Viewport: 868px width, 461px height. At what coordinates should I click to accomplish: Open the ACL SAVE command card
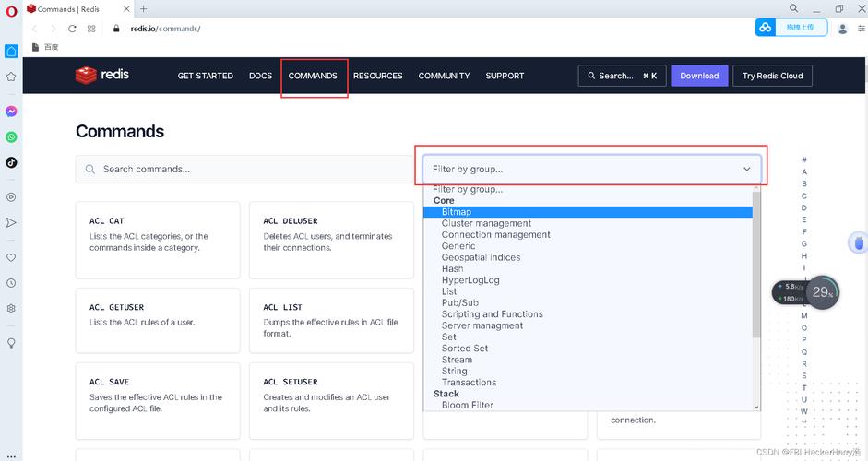[158, 401]
